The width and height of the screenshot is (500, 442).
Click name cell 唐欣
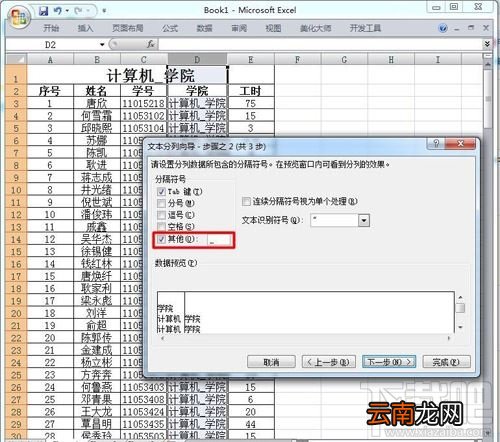tap(97, 103)
